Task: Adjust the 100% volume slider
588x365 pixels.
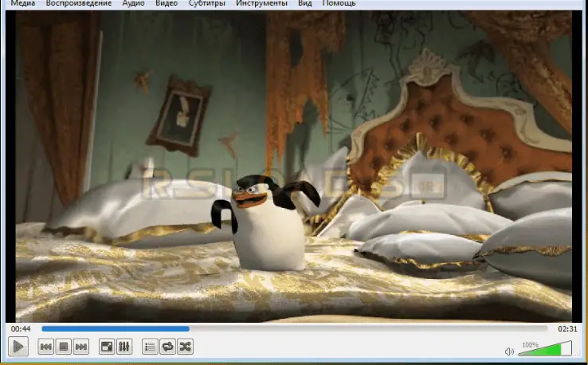Action: point(545,348)
